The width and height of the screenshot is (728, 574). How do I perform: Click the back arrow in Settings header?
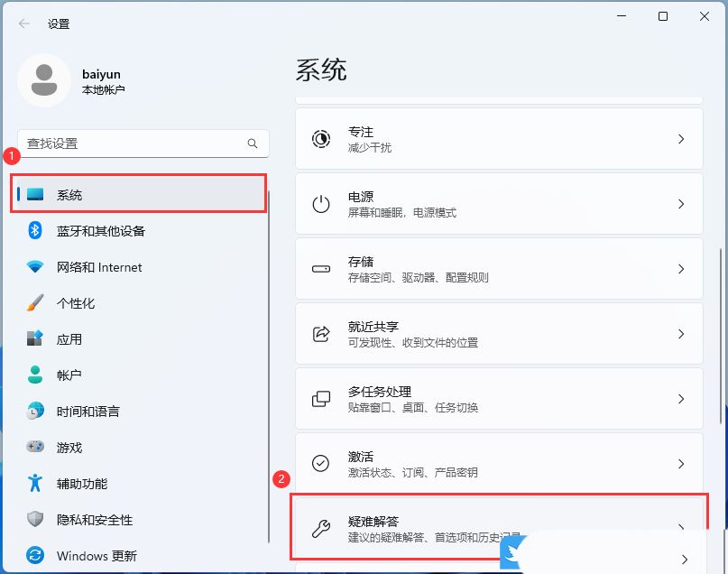24,23
